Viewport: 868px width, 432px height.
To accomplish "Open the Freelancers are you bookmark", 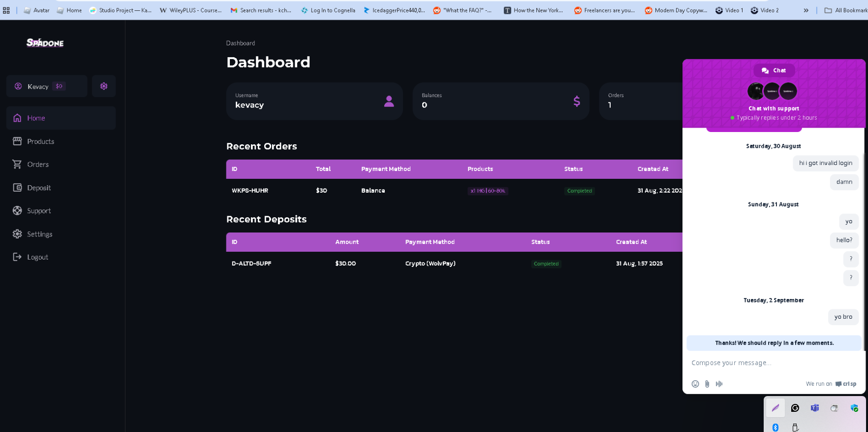I will click(x=605, y=10).
